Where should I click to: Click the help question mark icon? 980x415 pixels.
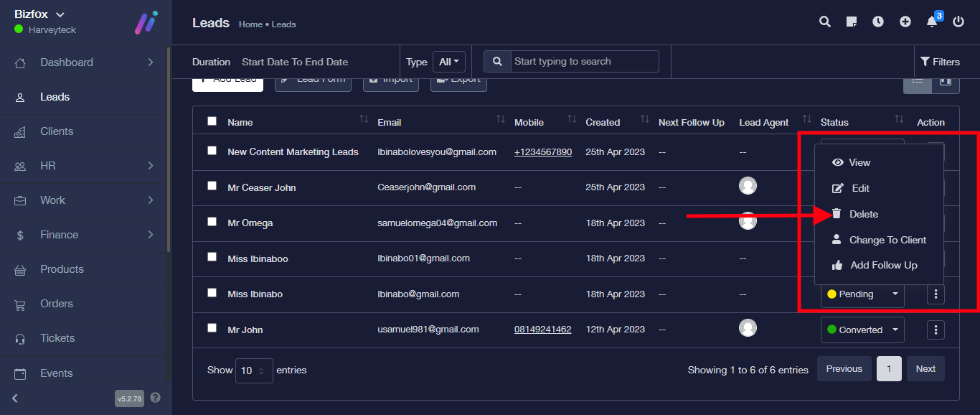click(x=156, y=398)
